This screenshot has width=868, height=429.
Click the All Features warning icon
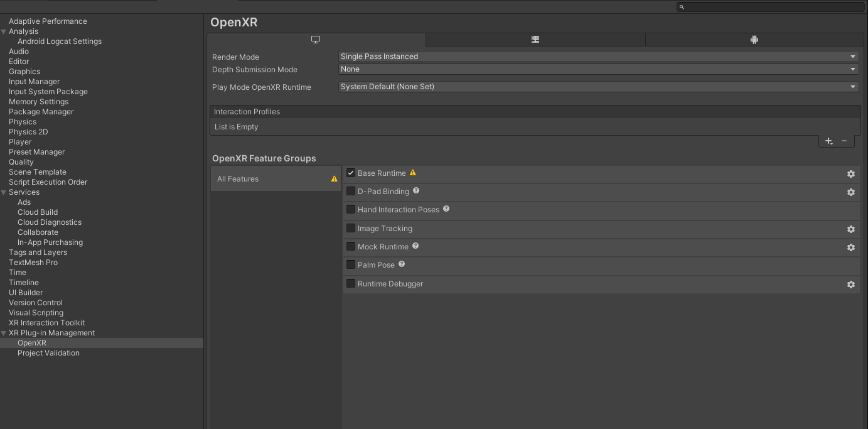pos(335,179)
